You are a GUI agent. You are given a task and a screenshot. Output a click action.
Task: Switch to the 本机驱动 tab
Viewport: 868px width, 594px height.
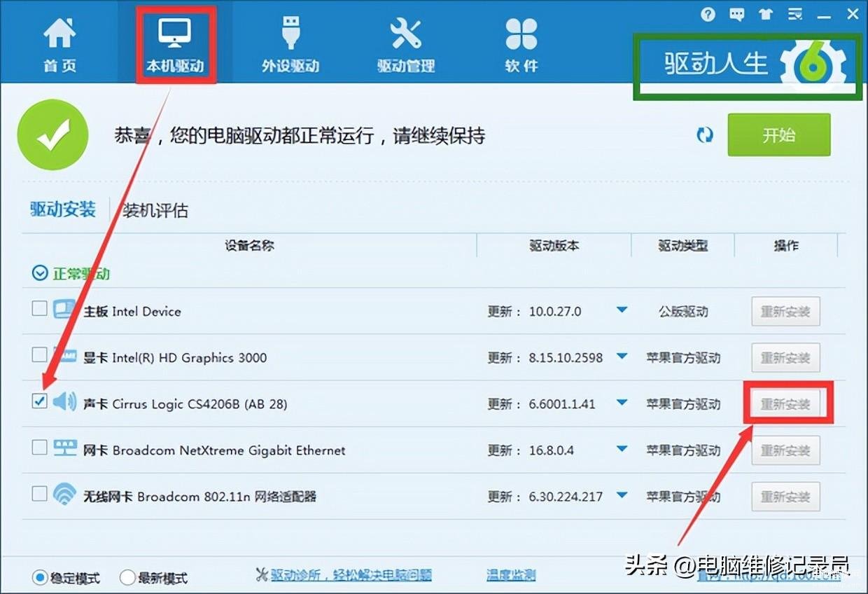pyautogui.click(x=175, y=44)
